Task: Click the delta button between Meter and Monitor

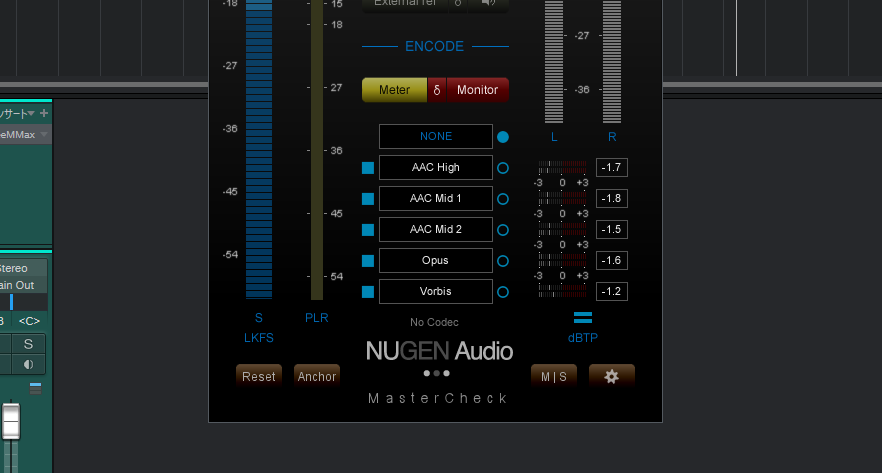Action: click(x=436, y=90)
